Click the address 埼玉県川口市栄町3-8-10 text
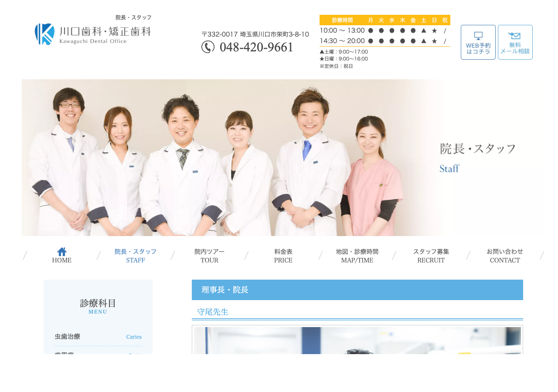Screen dimensions: 558x392 pos(275,34)
